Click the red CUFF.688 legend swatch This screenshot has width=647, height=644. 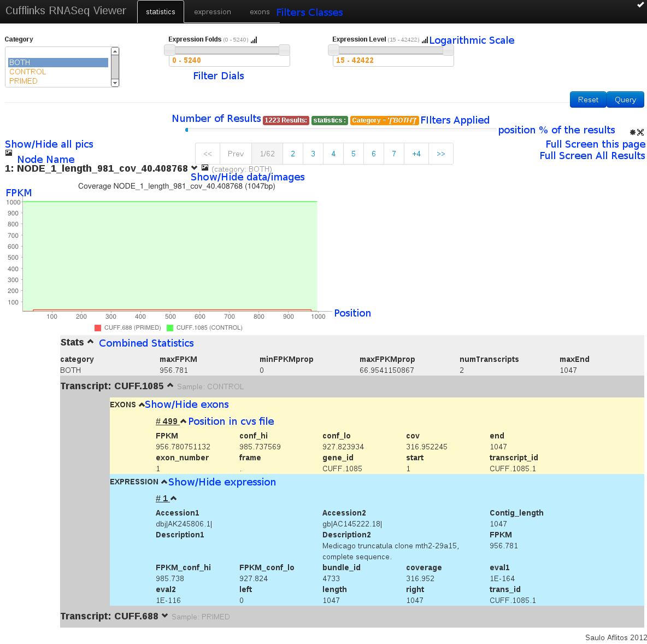coord(98,328)
